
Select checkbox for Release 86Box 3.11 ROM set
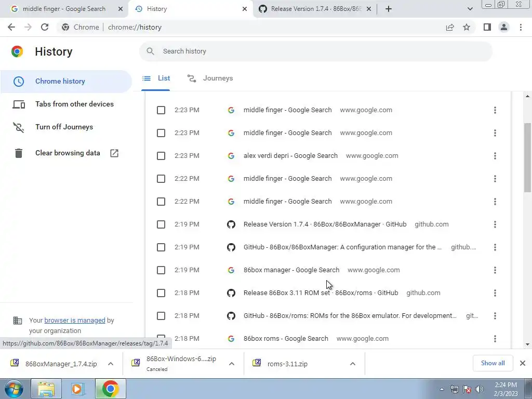click(x=161, y=293)
